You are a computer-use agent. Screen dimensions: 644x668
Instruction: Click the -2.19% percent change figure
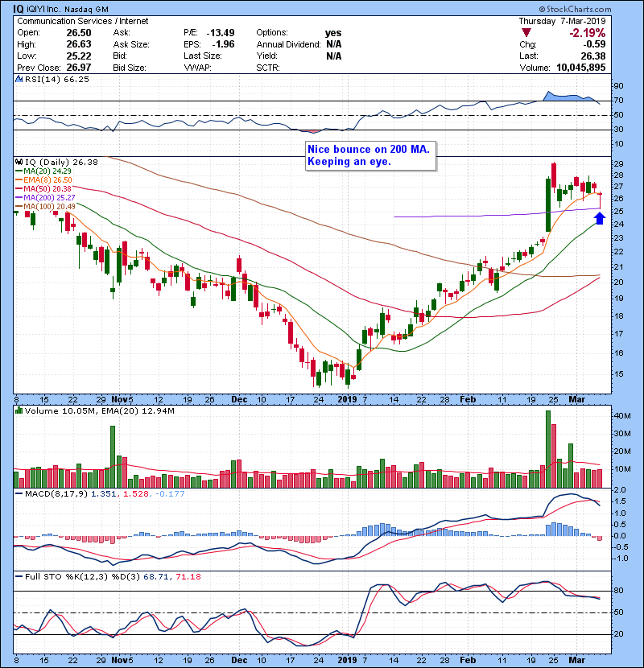click(588, 33)
